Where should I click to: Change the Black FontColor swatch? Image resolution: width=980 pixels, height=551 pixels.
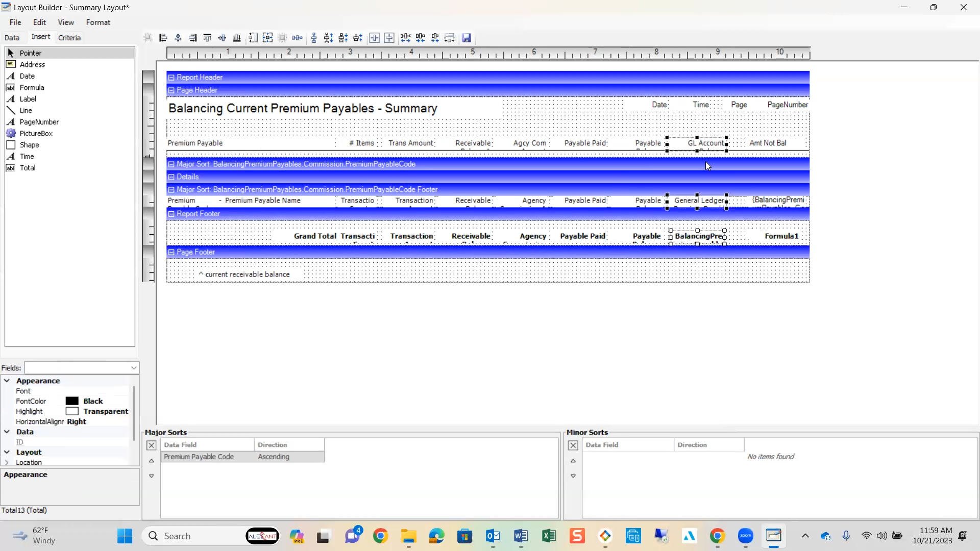[72, 401]
